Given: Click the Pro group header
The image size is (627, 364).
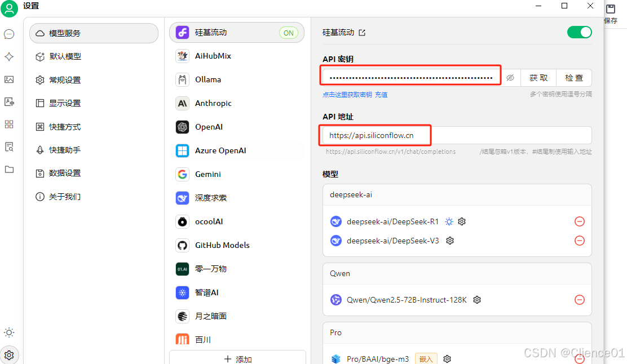Looking at the screenshot, I should tap(457, 333).
